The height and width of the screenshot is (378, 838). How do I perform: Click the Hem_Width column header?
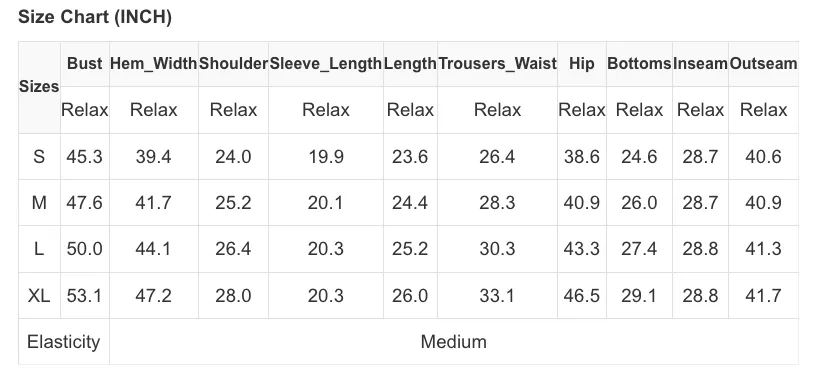click(153, 64)
